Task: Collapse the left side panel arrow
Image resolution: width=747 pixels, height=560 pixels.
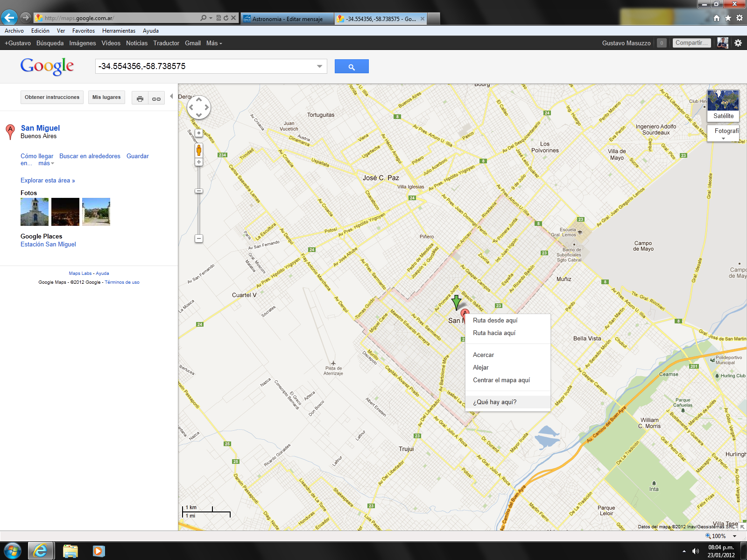Action: pos(171,97)
